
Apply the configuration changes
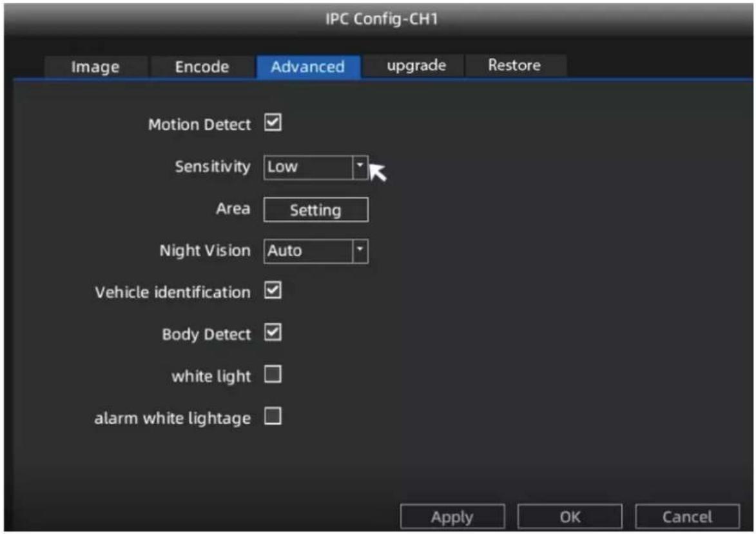tap(452, 517)
